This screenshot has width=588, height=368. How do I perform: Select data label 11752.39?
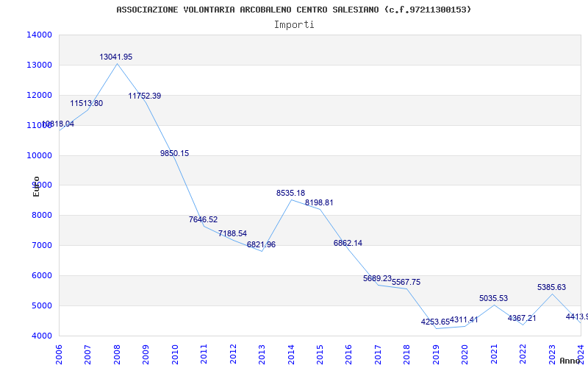145,96
